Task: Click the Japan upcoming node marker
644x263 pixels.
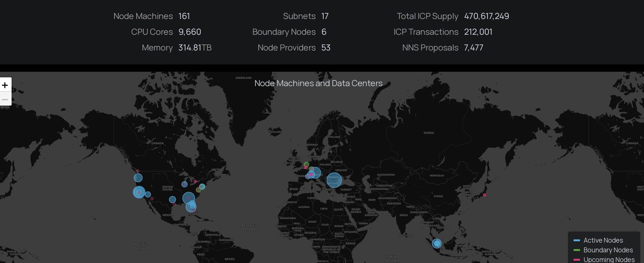Action: point(485,195)
